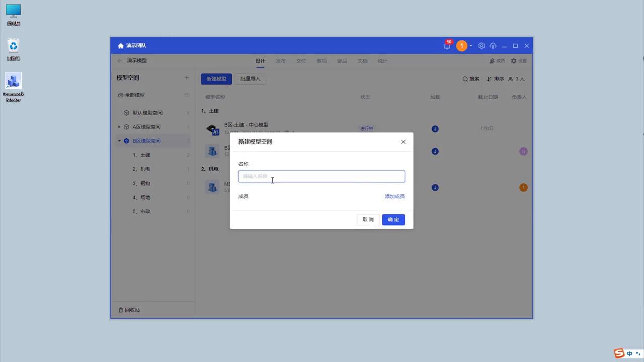Screen dimensions: 644x362
Task: Click the B区-土建 中心模型 thumbnail icon
Action: pos(212,129)
